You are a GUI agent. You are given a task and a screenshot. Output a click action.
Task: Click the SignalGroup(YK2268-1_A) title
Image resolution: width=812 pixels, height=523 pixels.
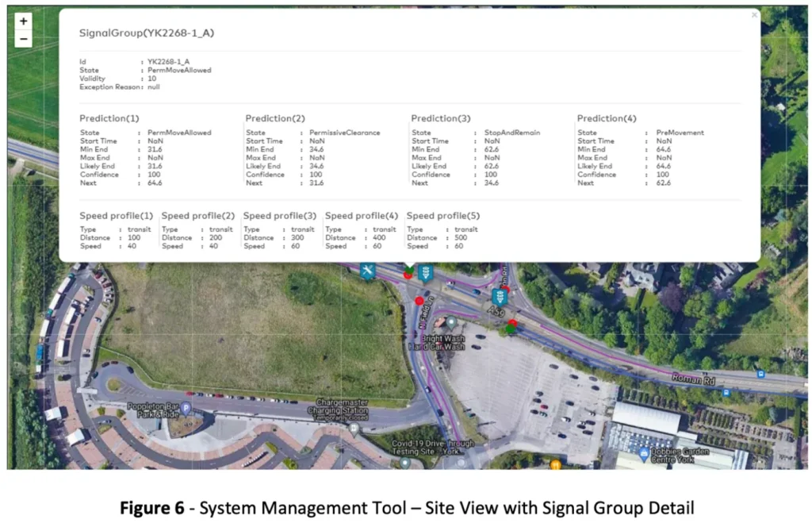(147, 33)
